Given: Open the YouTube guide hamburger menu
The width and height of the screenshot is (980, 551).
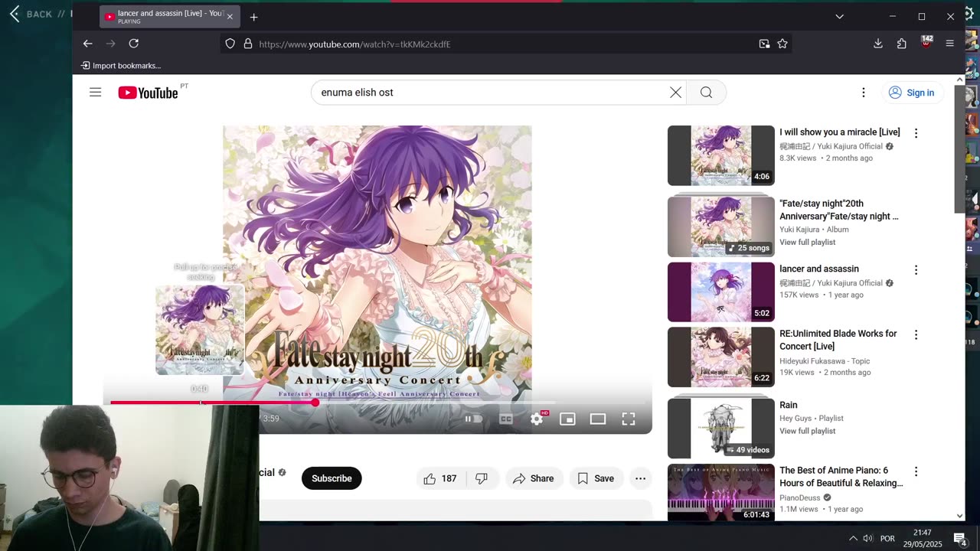Looking at the screenshot, I should pyautogui.click(x=95, y=93).
